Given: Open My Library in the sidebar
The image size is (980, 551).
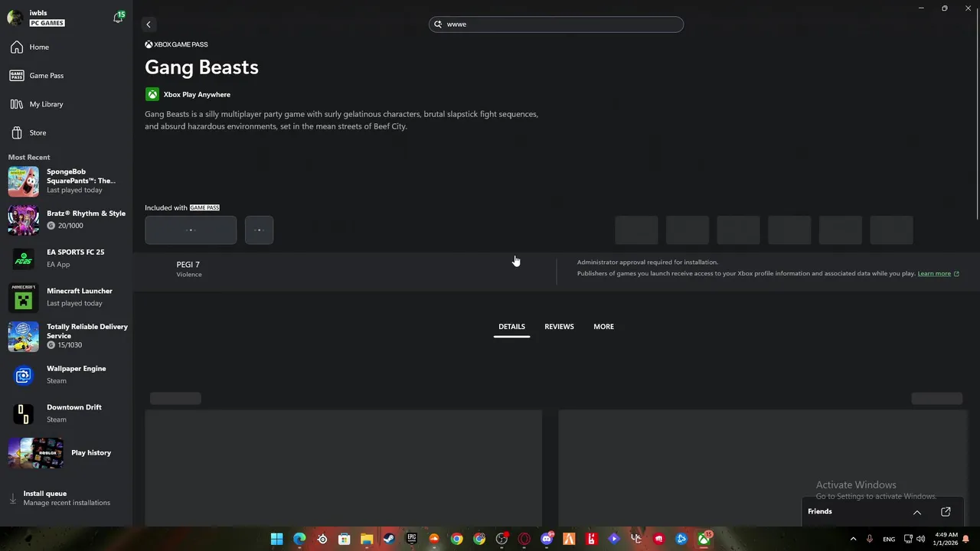Looking at the screenshot, I should 66,104.
